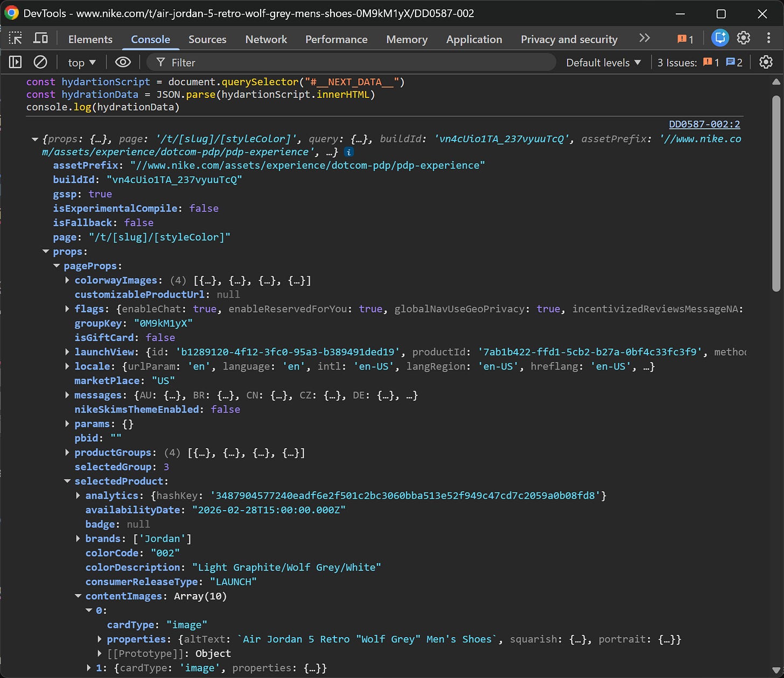Click the clear console icon

pyautogui.click(x=40, y=62)
